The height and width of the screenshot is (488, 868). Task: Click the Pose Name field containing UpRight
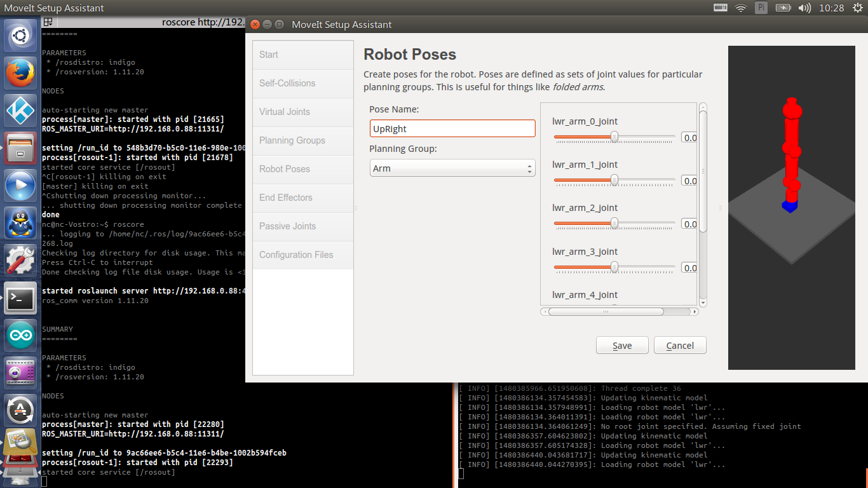coord(452,128)
